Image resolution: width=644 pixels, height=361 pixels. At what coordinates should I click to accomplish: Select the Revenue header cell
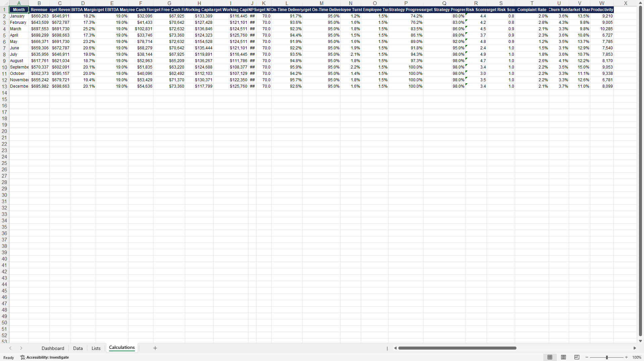[x=39, y=10]
